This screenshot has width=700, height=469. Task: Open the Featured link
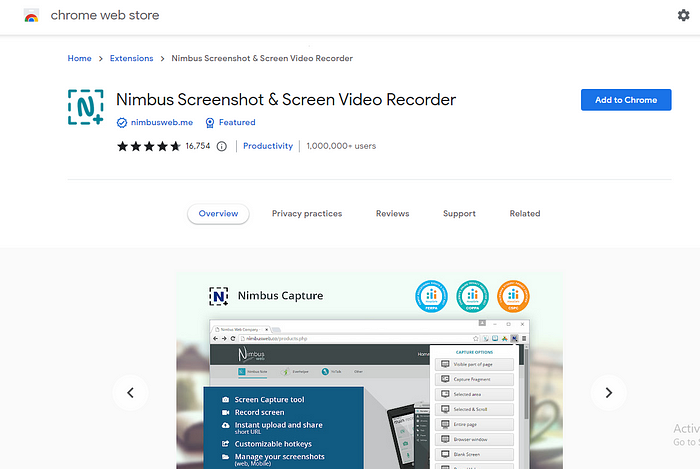pyautogui.click(x=237, y=122)
